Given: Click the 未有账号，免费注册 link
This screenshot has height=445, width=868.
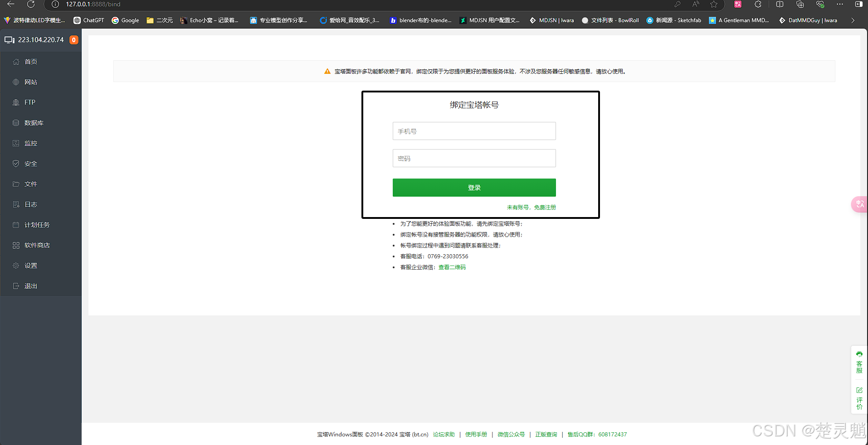Looking at the screenshot, I should pos(531,208).
